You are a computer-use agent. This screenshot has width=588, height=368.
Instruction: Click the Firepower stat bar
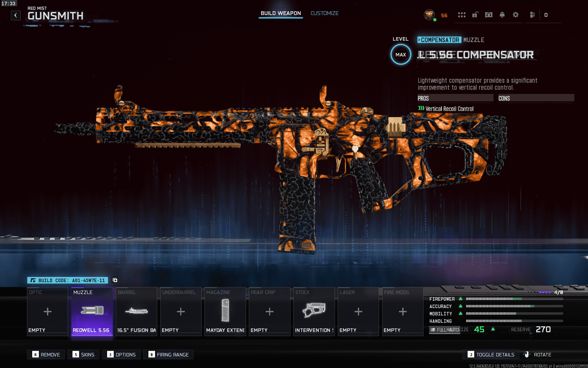[x=514, y=299]
